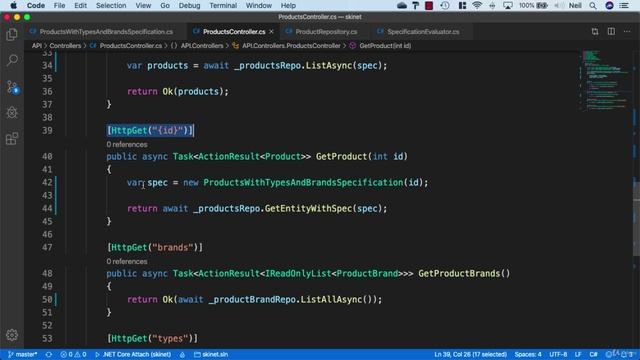Image resolution: width=640 pixels, height=360 pixels.
Task: Click 0 references above GetProduct method
Action: [127, 144]
